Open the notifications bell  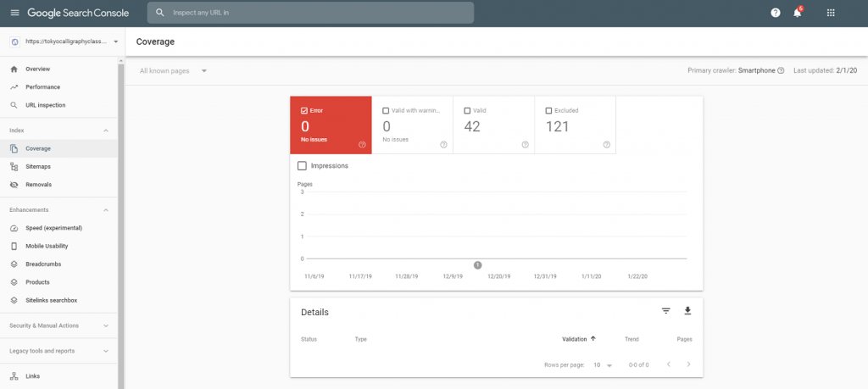[798, 12]
